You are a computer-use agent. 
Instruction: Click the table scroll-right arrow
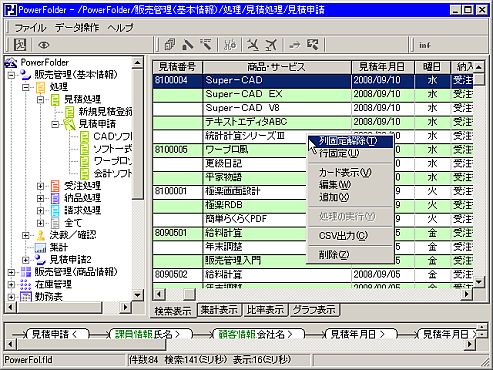(467, 294)
